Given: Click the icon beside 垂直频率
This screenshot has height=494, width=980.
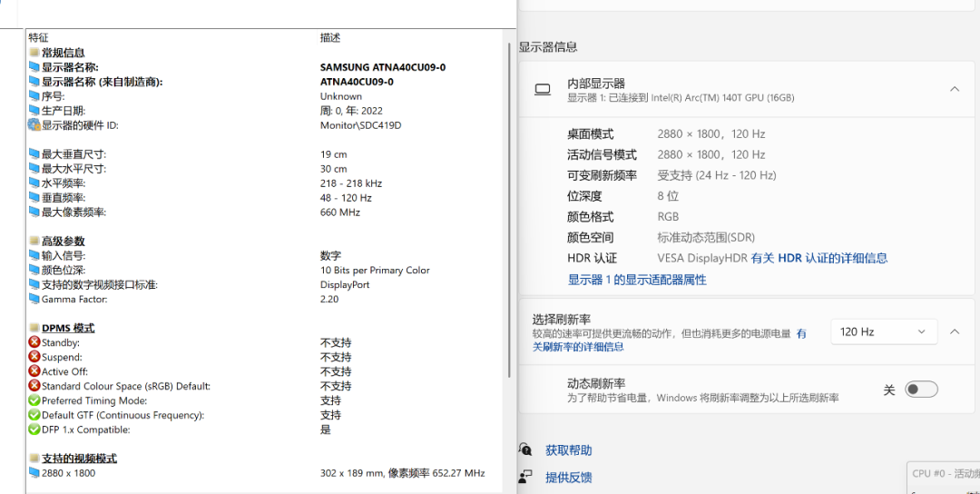Looking at the screenshot, I should 34,197.
